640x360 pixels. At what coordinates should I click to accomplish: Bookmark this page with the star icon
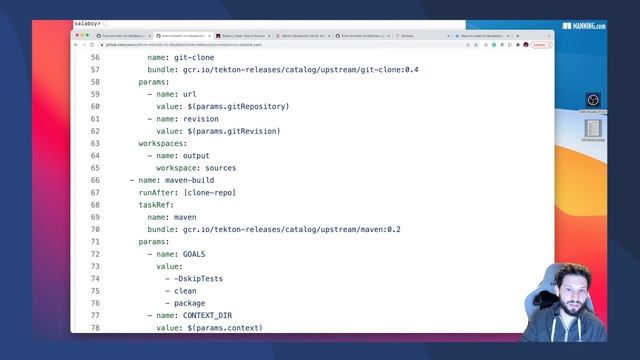pyautogui.click(x=476, y=45)
